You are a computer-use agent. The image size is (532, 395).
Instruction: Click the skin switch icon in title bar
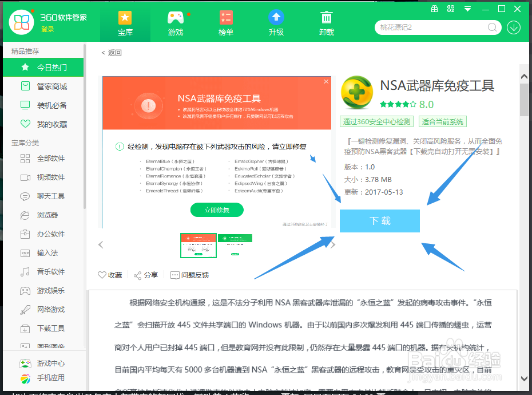click(x=451, y=9)
